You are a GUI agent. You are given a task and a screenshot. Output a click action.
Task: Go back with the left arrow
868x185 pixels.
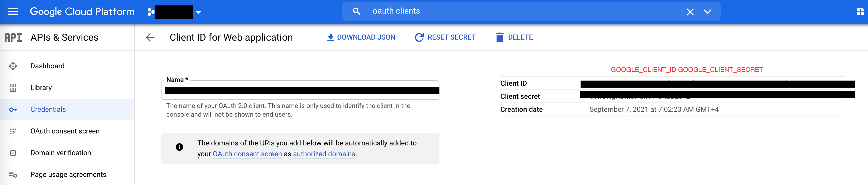[x=150, y=37]
